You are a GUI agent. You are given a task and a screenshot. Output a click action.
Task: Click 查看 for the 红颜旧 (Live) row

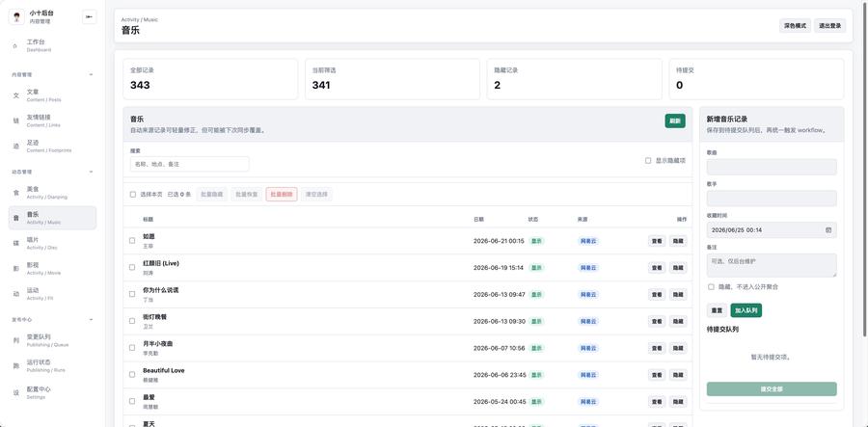click(x=657, y=267)
